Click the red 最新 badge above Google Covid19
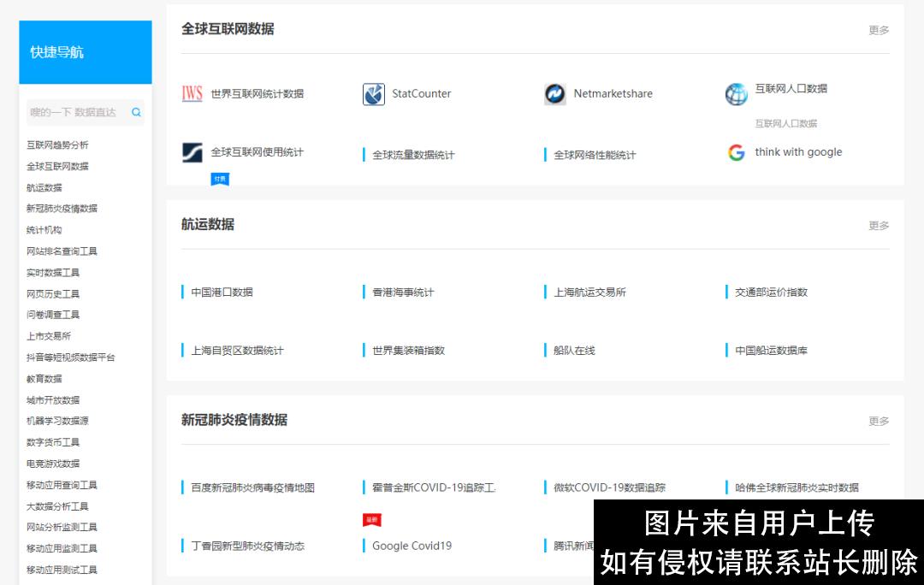The width and height of the screenshot is (924, 585). [370, 519]
